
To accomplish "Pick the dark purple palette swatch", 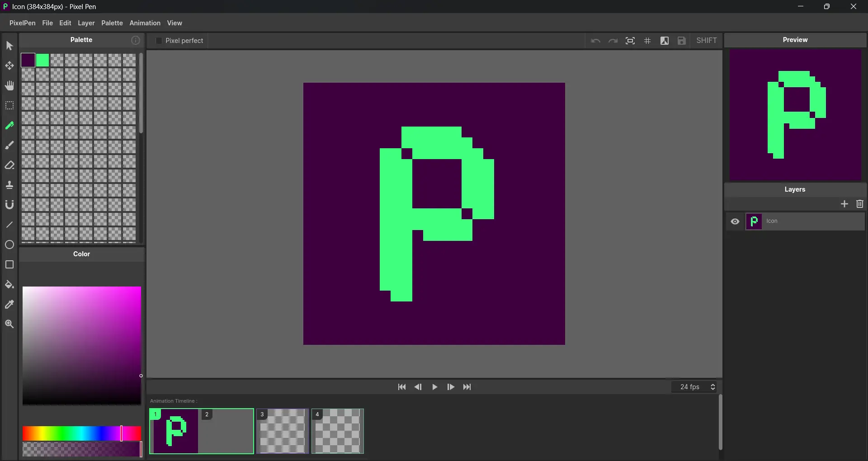I will click(28, 60).
